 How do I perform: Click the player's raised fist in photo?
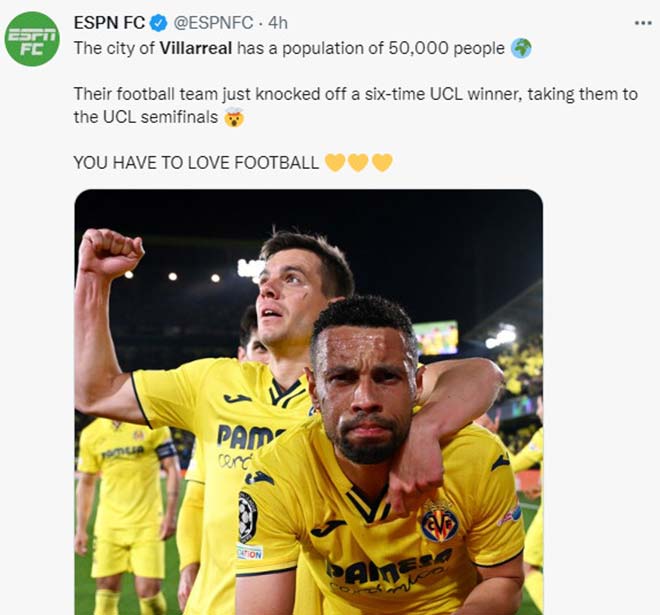110,252
